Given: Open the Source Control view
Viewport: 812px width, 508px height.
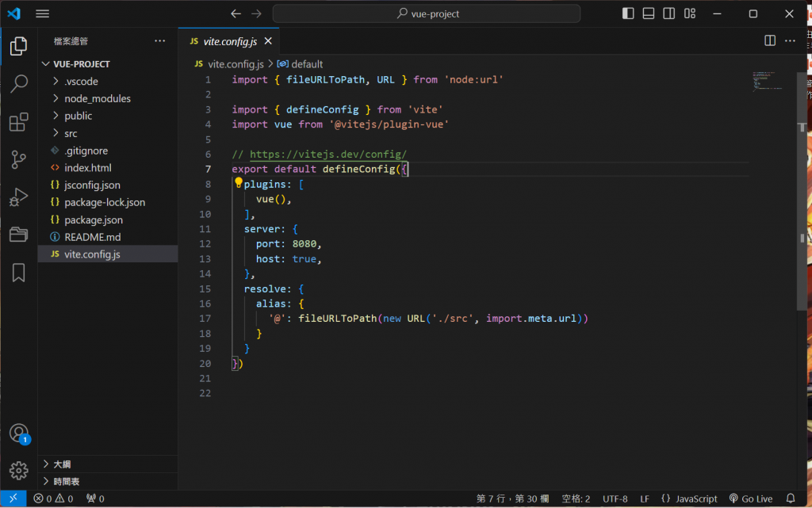Looking at the screenshot, I should point(18,160).
